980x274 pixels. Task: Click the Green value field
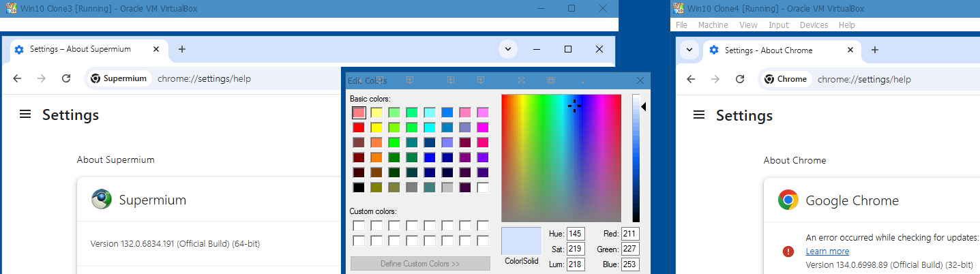tap(630, 249)
